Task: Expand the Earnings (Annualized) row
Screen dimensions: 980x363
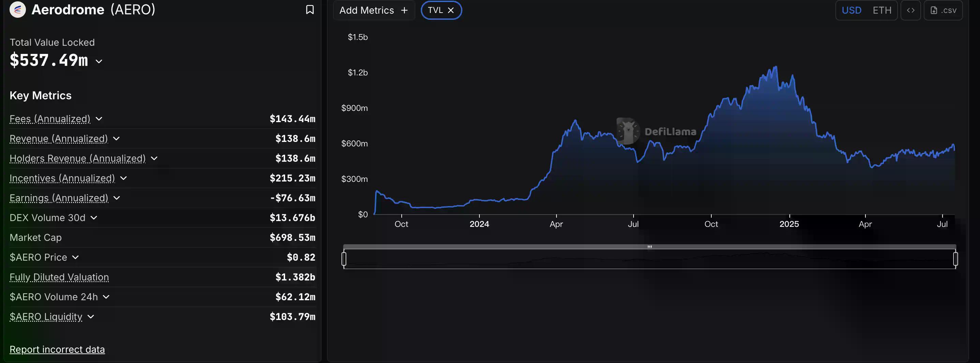Action: (x=117, y=198)
